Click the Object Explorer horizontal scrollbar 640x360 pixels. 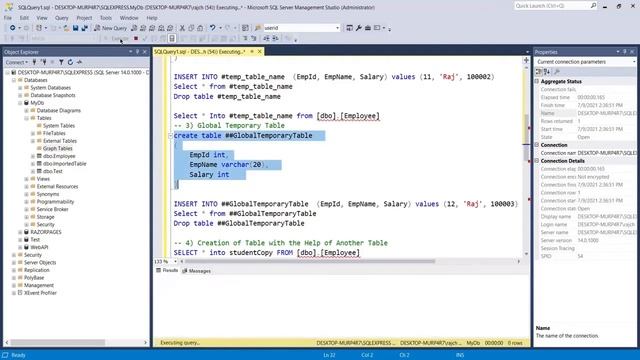(58, 342)
